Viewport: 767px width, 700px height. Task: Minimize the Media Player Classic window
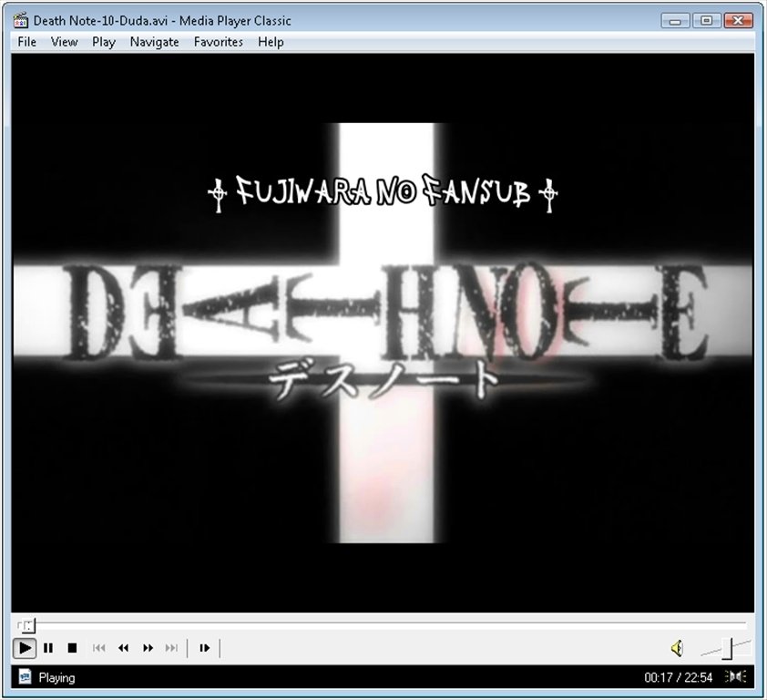coord(675,21)
